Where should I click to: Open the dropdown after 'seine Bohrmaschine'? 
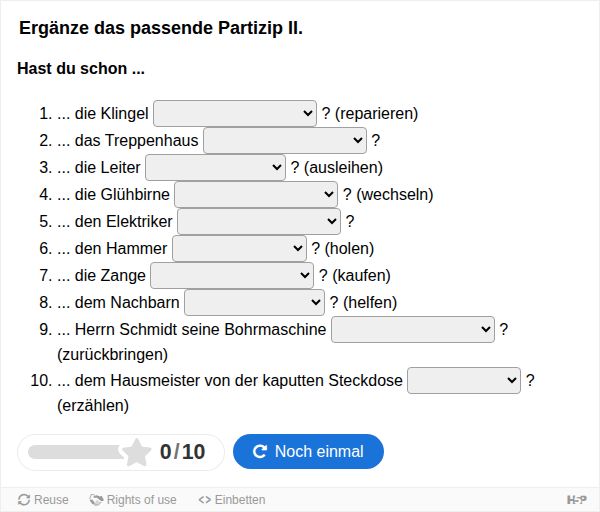[x=413, y=329]
